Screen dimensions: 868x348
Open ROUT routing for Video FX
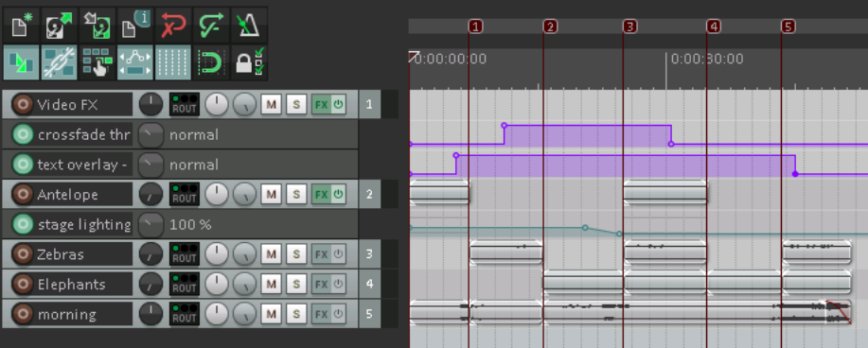tap(185, 104)
